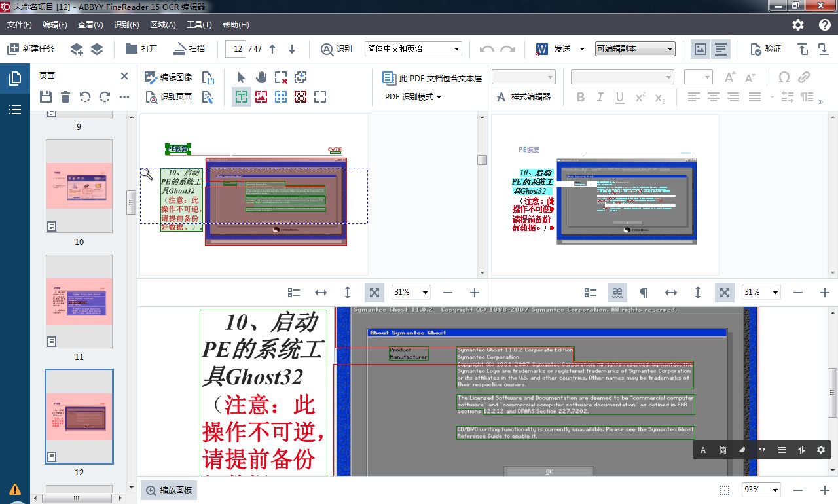Select the Text area tool

tap(242, 97)
